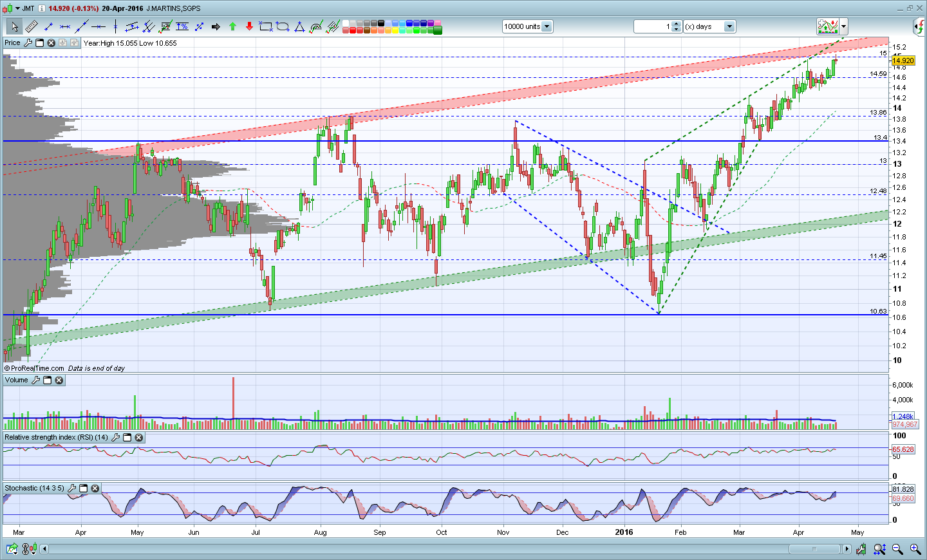Screen dimensions: 927x560
Task: Select the black right arrow tool
Action: 216,26
